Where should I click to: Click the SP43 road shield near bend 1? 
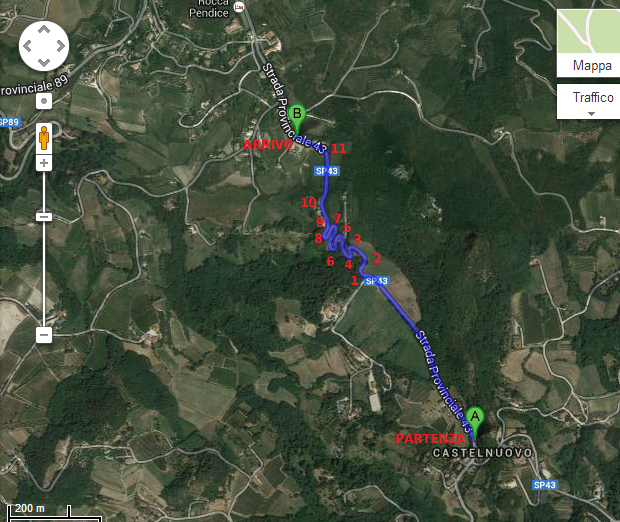376,281
